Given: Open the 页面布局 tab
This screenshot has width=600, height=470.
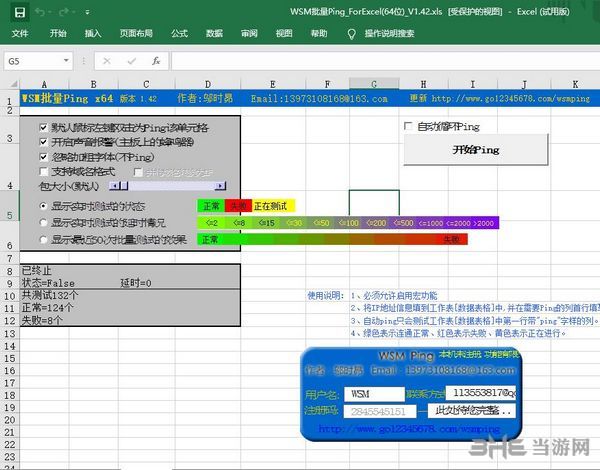Looking at the screenshot, I should click(136, 33).
